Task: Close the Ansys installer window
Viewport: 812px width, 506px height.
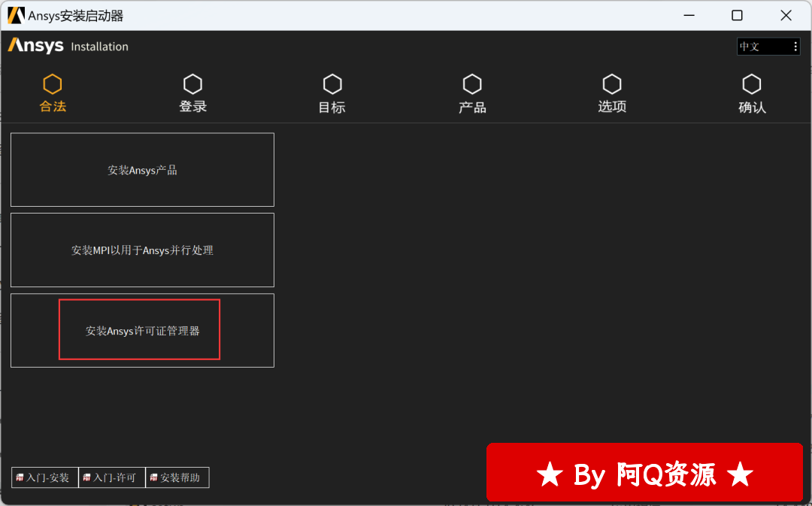Action: click(786, 16)
